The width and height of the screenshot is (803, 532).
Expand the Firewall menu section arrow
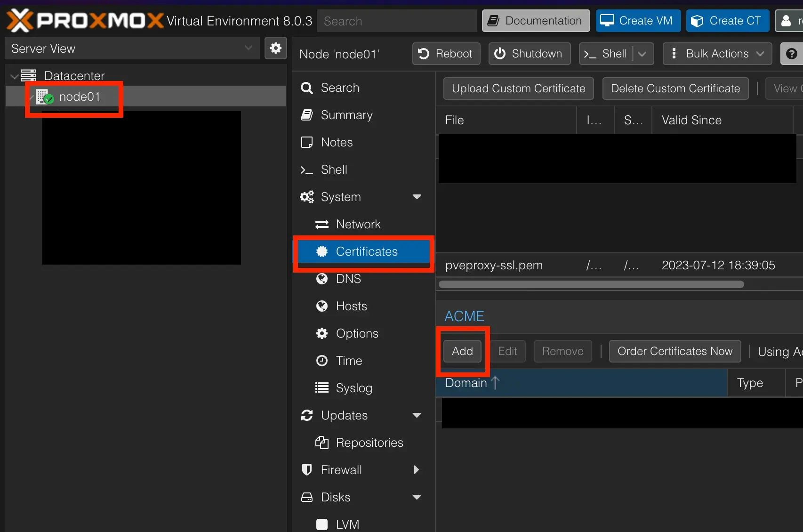coord(416,470)
